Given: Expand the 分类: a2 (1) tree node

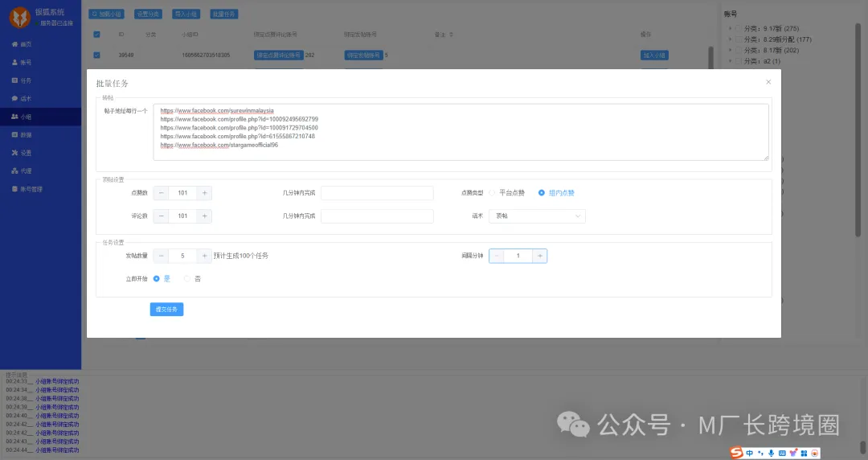Looking at the screenshot, I should 730,61.
